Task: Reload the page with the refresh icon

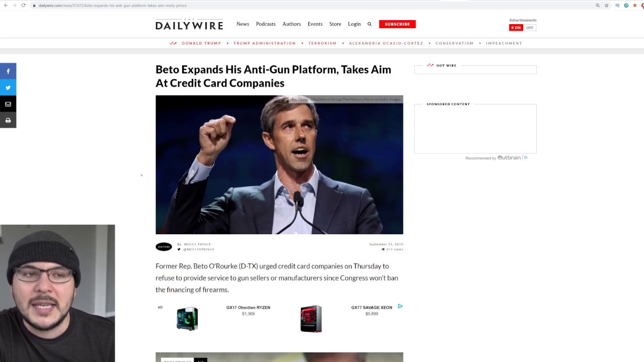Action: click(23, 6)
